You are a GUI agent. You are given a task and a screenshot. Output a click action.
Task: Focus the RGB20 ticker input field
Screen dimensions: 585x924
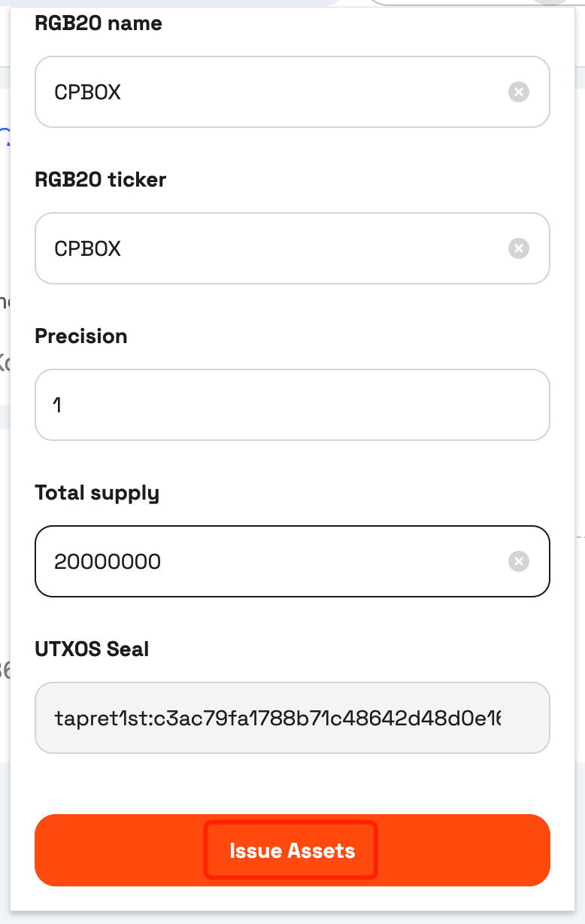[x=292, y=248]
